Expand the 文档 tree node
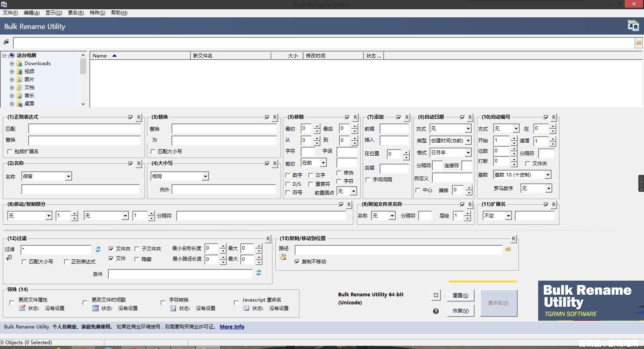 [x=12, y=88]
